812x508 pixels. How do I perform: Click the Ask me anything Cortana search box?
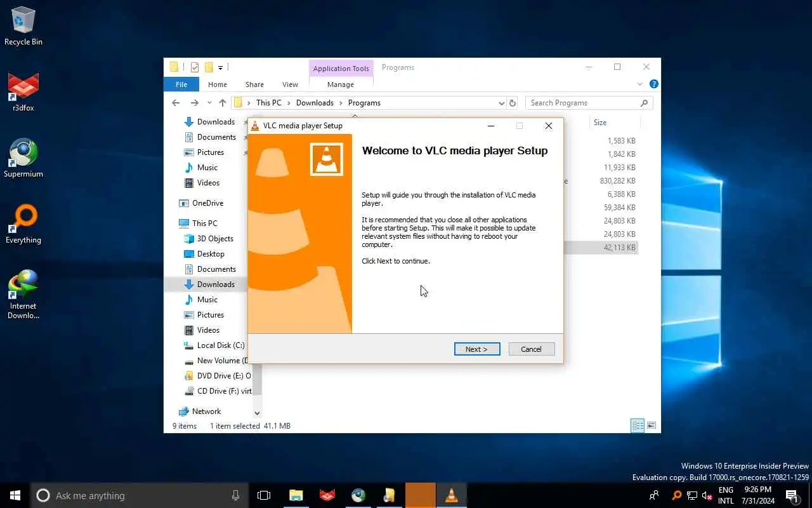pyautogui.click(x=140, y=495)
